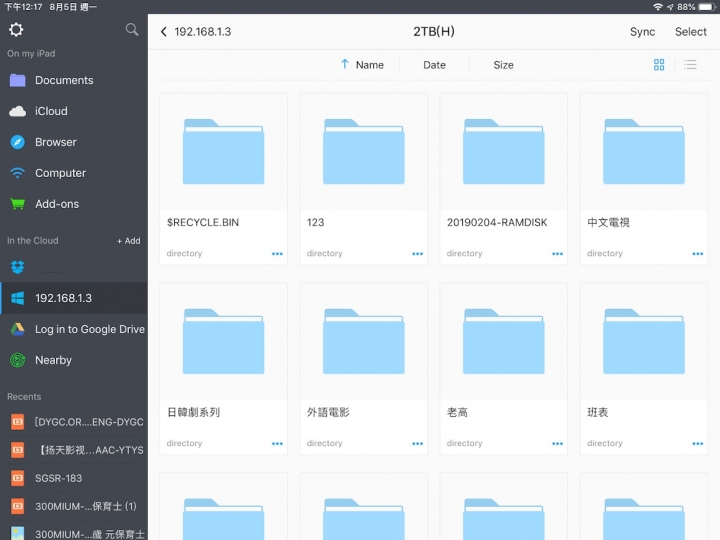Log in to Google Drive
This screenshot has width=720, height=540.
(x=73, y=329)
